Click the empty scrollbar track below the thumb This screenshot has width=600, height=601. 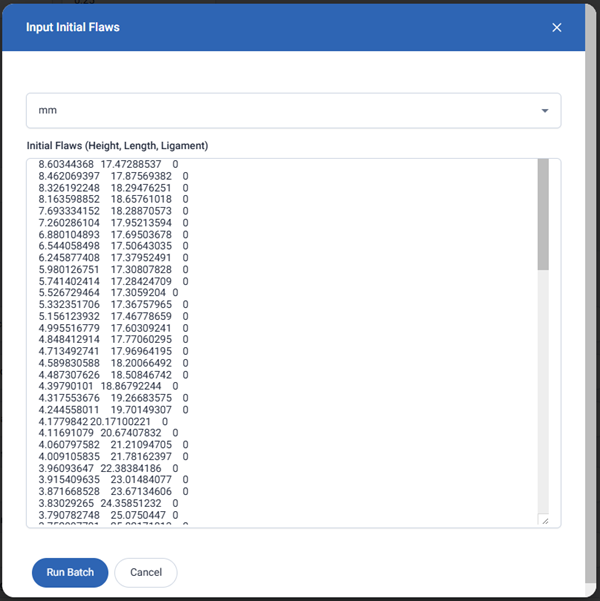pos(543,400)
